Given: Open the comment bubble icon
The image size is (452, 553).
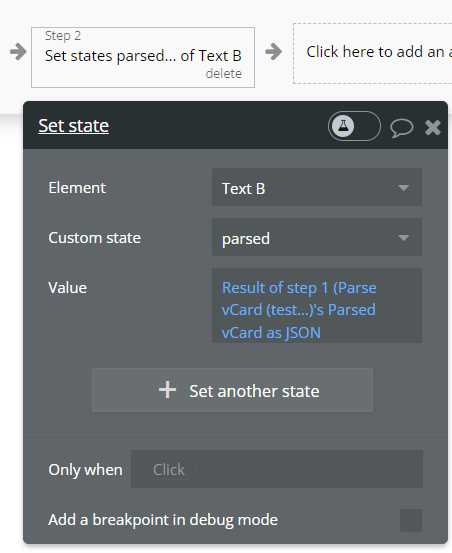Looking at the screenshot, I should 402,127.
